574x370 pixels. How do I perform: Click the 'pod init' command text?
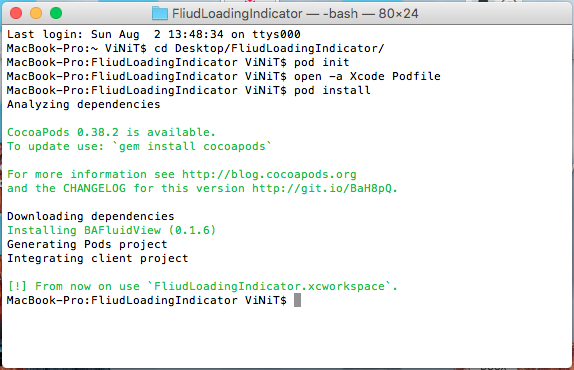(x=321, y=62)
